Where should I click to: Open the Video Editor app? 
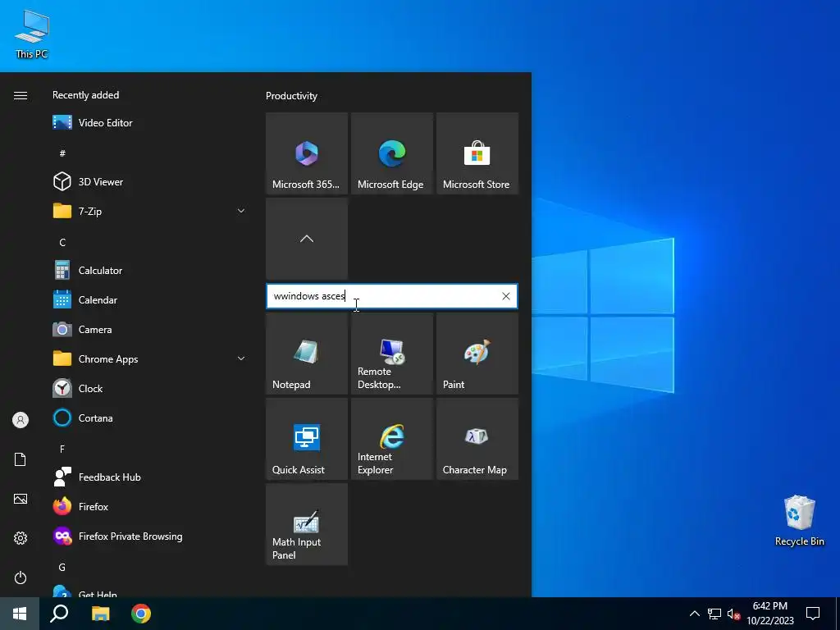[149, 123]
